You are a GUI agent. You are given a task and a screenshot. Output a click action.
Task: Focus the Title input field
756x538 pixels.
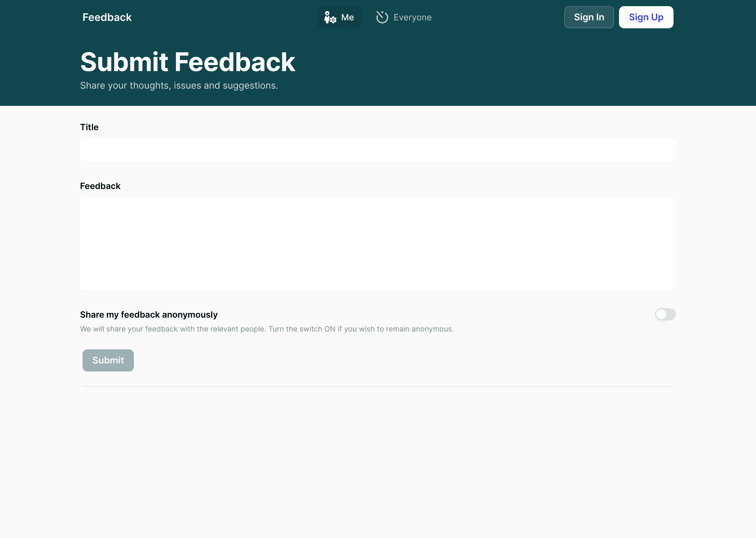[378, 151]
